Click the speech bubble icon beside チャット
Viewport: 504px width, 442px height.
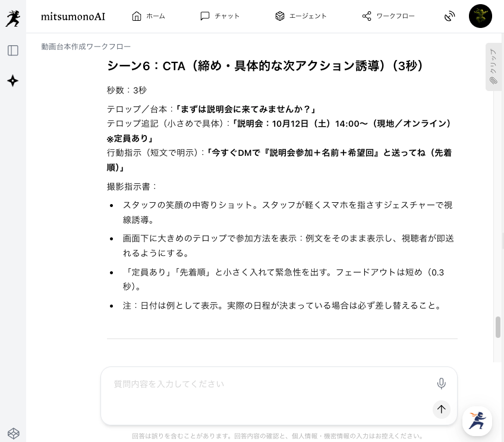tap(204, 16)
